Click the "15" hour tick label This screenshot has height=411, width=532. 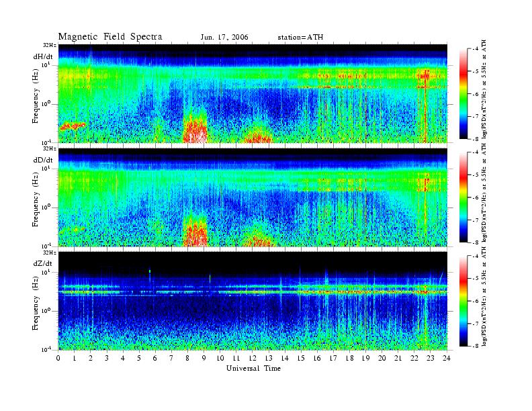(x=302, y=358)
